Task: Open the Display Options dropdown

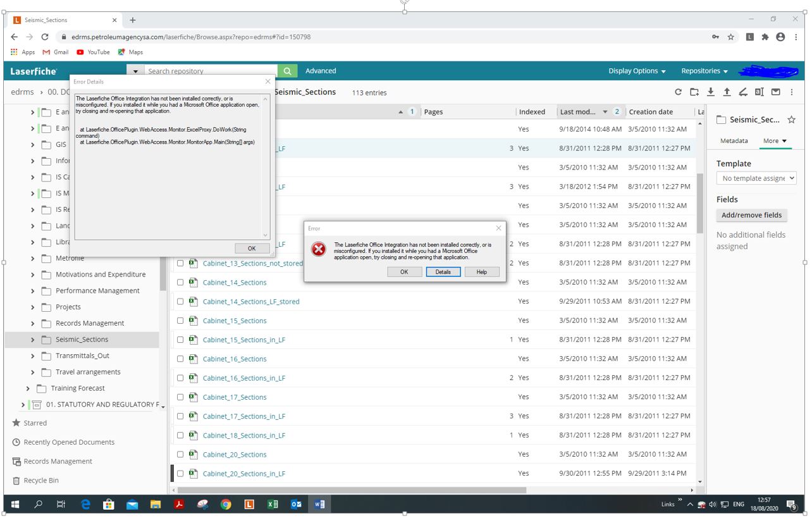Action: [x=637, y=71]
